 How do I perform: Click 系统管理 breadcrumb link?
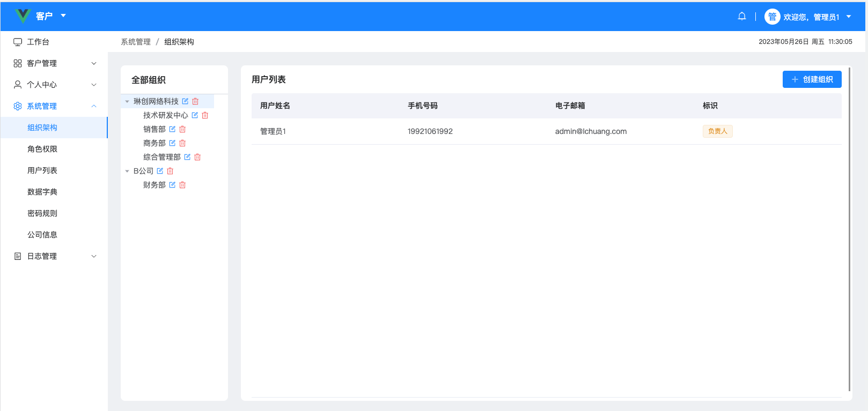point(136,42)
